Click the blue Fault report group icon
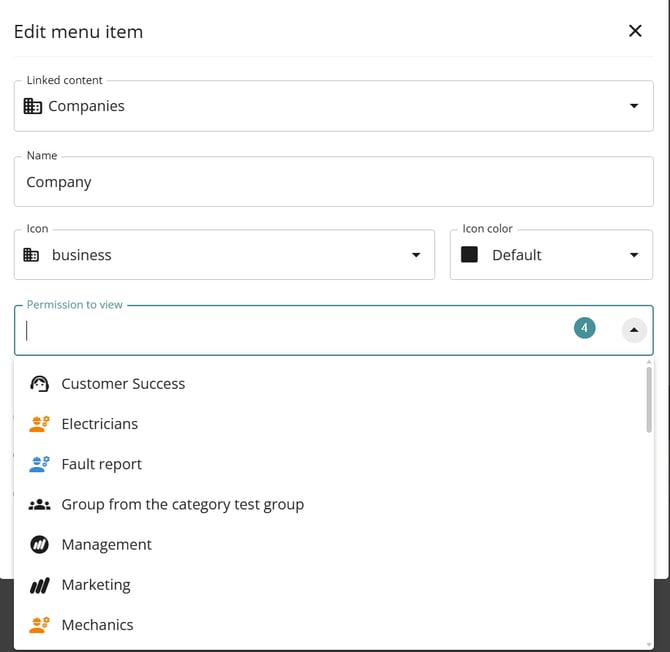This screenshot has width=670, height=652. tap(40, 464)
